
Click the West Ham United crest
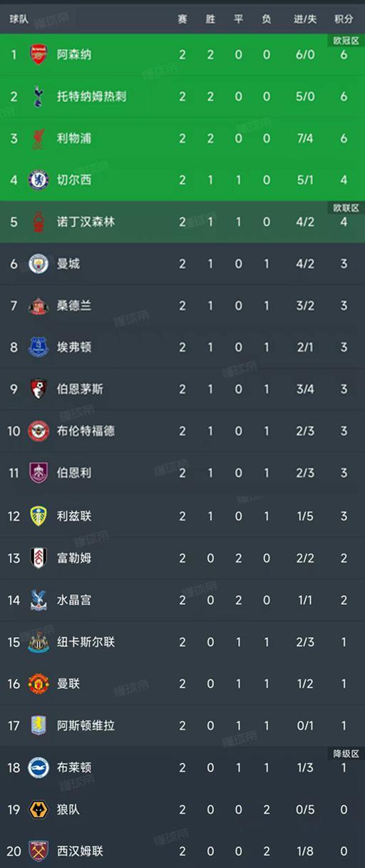38,851
